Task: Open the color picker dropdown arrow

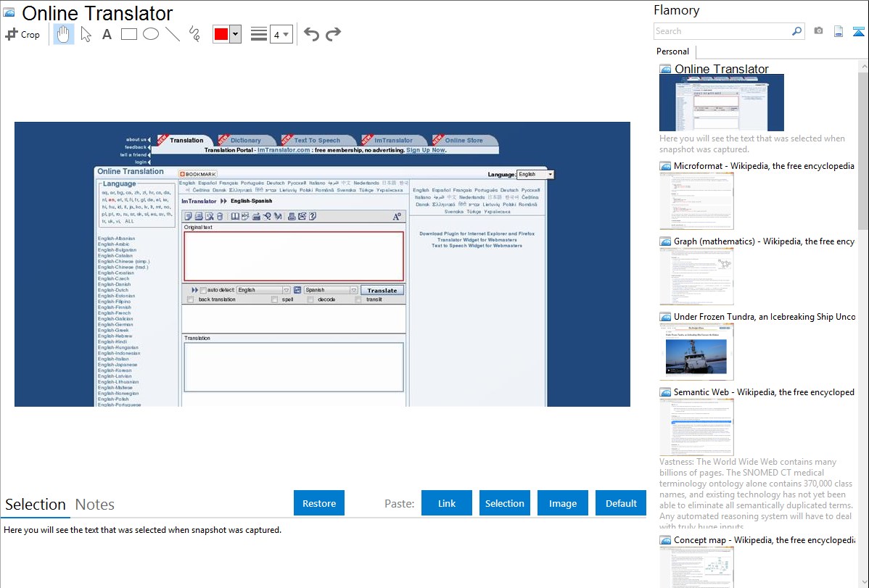Action: click(x=235, y=34)
